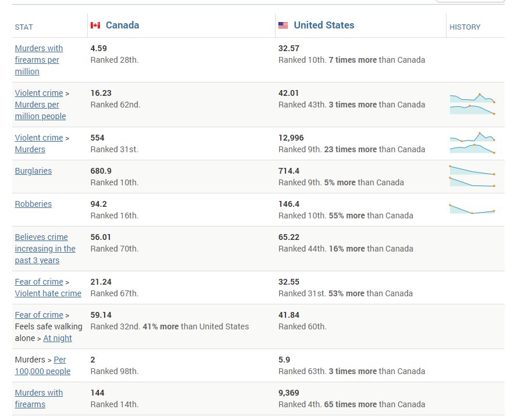
Task: Click the '65 times more than Canada' text
Action: tap(374, 404)
